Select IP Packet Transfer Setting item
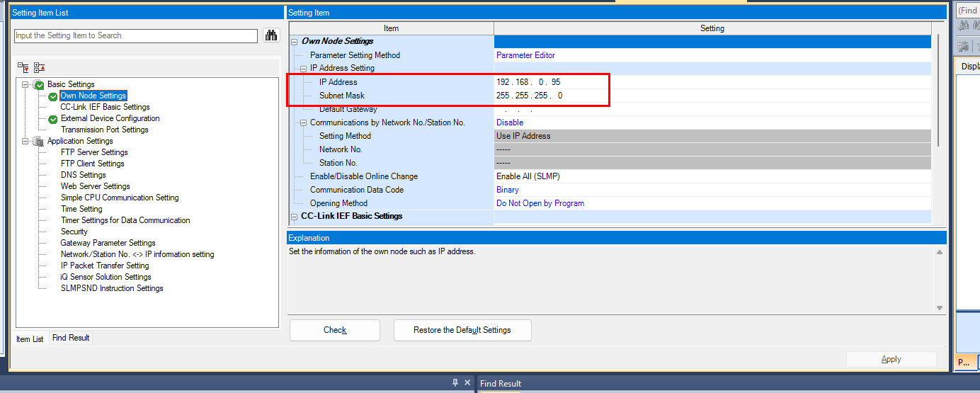Screen dimensions: 980x393 105,266
